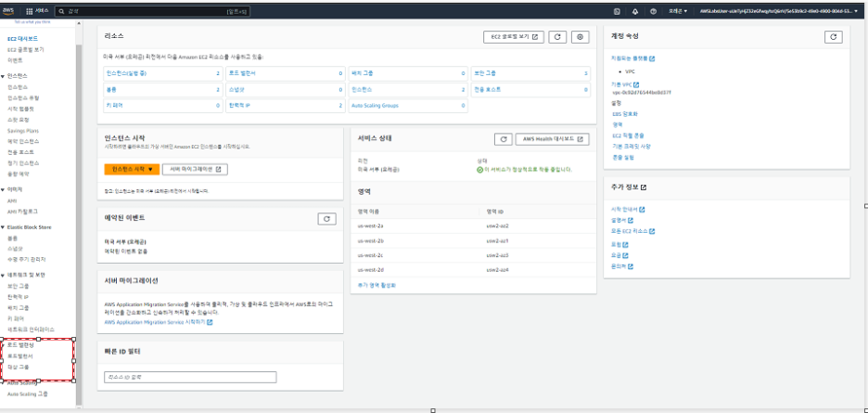868x413 pixels.
Task: Open the AWS Health 대시보드 button
Action: coord(552,139)
